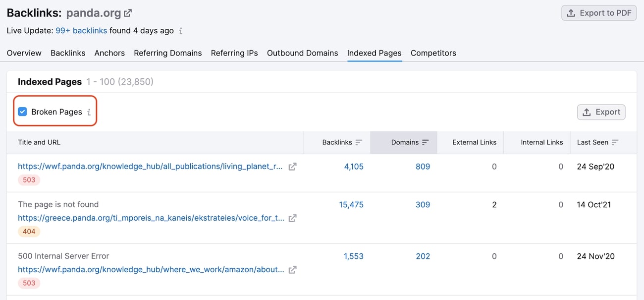Image resolution: width=644 pixels, height=300 pixels.
Task: Sort by the Backlinks column sort icon
Action: click(359, 142)
